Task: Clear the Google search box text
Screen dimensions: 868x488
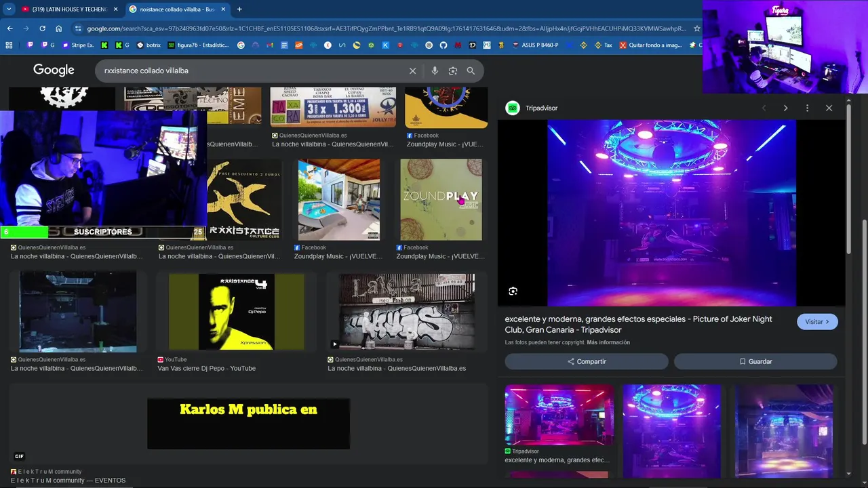Action: pos(412,70)
